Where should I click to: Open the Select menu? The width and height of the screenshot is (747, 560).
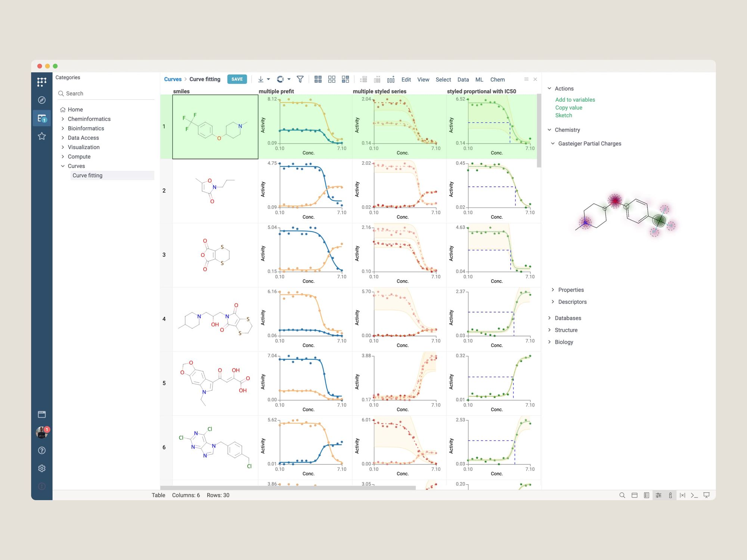[443, 80]
